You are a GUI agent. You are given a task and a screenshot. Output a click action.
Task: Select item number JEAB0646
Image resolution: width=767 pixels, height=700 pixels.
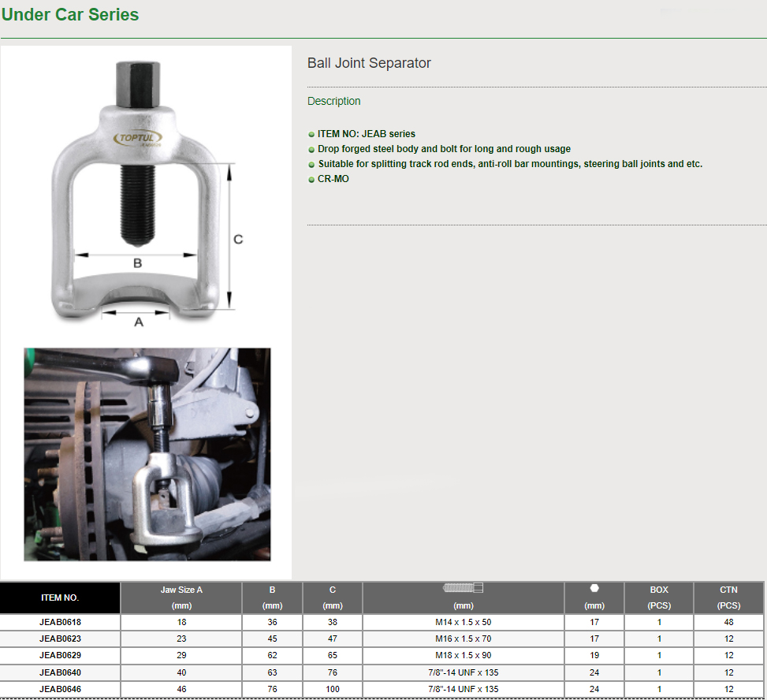60,689
